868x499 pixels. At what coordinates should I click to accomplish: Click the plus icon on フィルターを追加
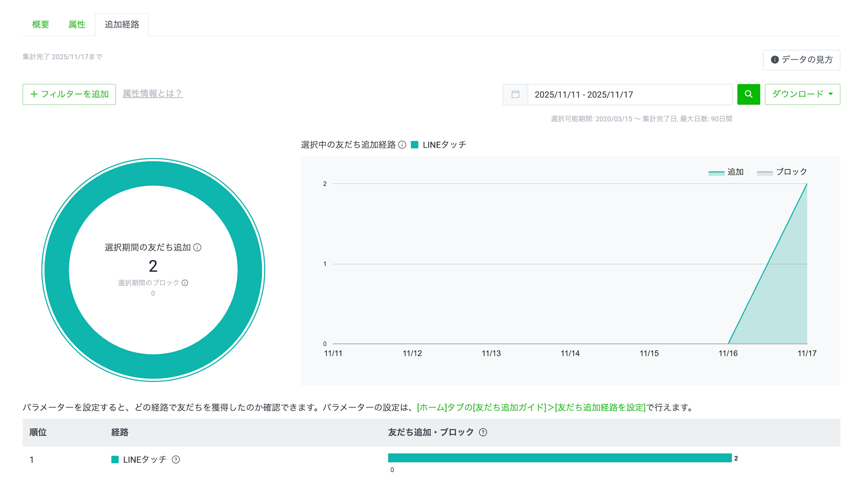[x=34, y=94]
